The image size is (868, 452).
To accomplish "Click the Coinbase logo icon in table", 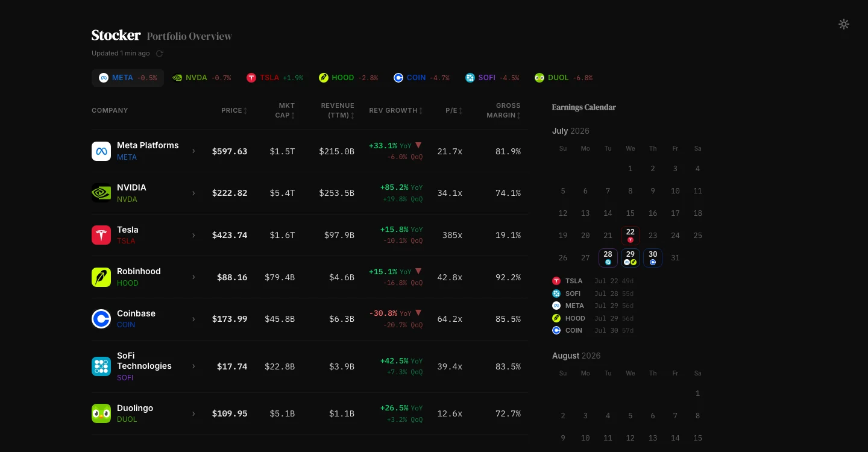I will point(101,319).
